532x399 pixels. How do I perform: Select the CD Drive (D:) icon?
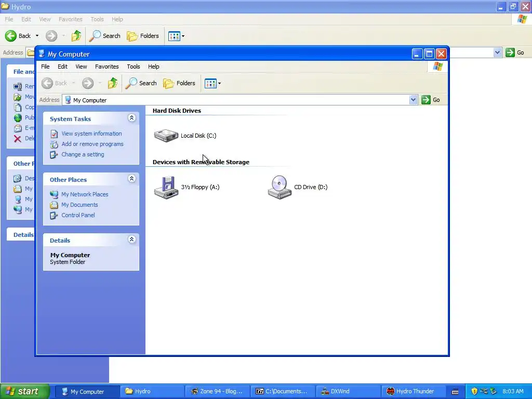[x=280, y=187]
